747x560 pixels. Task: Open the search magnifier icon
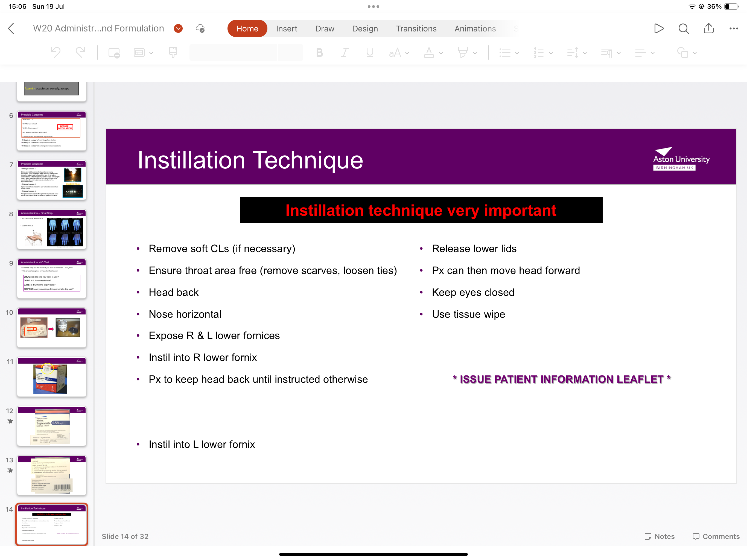(x=684, y=29)
